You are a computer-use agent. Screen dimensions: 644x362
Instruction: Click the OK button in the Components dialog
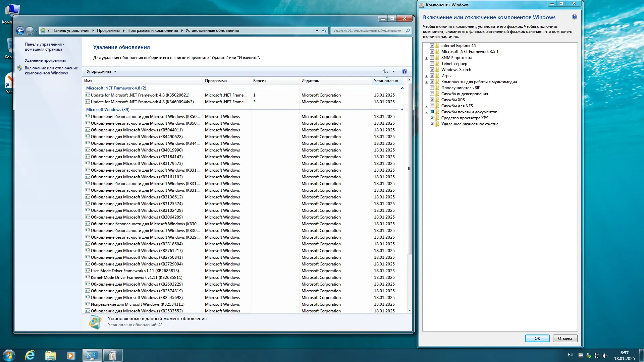tap(537, 339)
